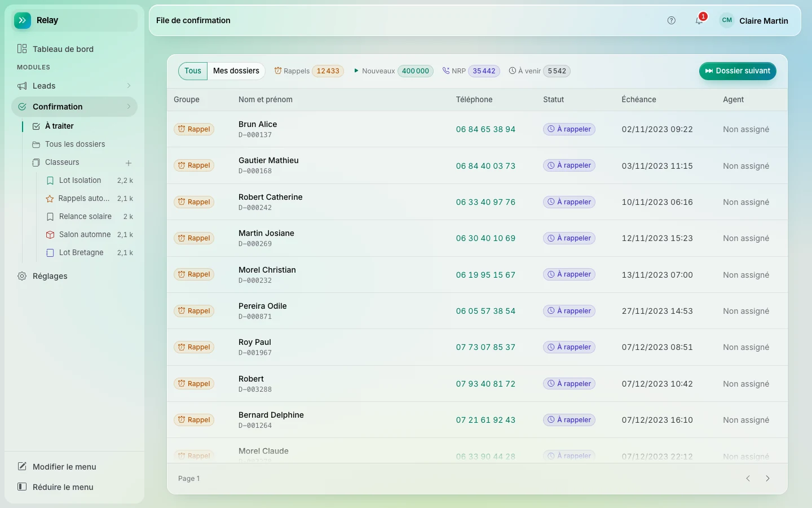812x508 pixels.
Task: Open the Classeurs menu entry
Action: (73, 163)
